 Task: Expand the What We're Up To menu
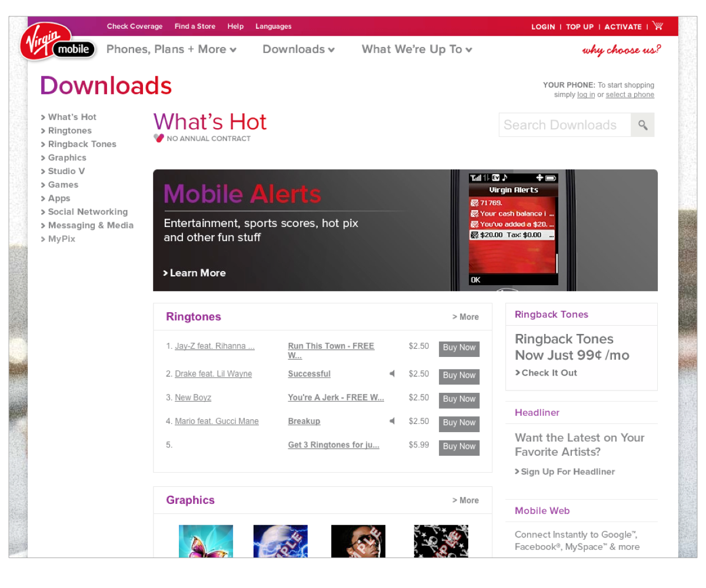click(x=417, y=49)
